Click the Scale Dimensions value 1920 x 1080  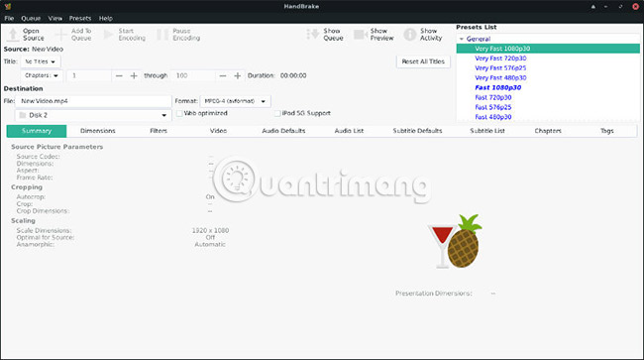point(210,230)
